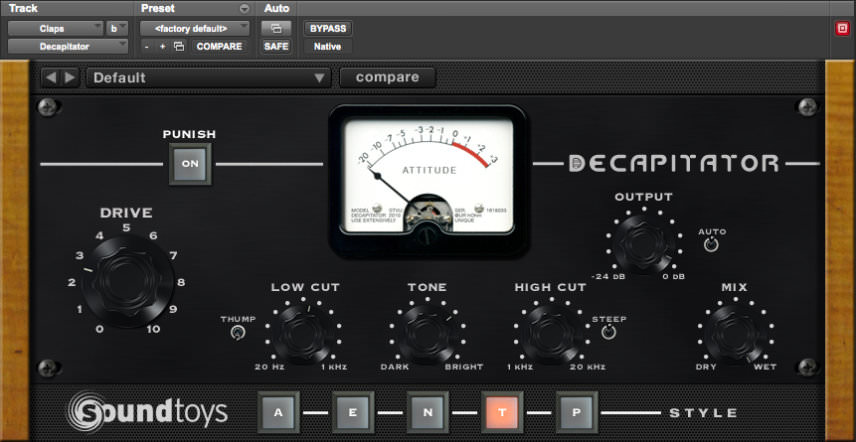856x442 pixels.
Task: Click the next preset plus button
Action: click(162, 46)
